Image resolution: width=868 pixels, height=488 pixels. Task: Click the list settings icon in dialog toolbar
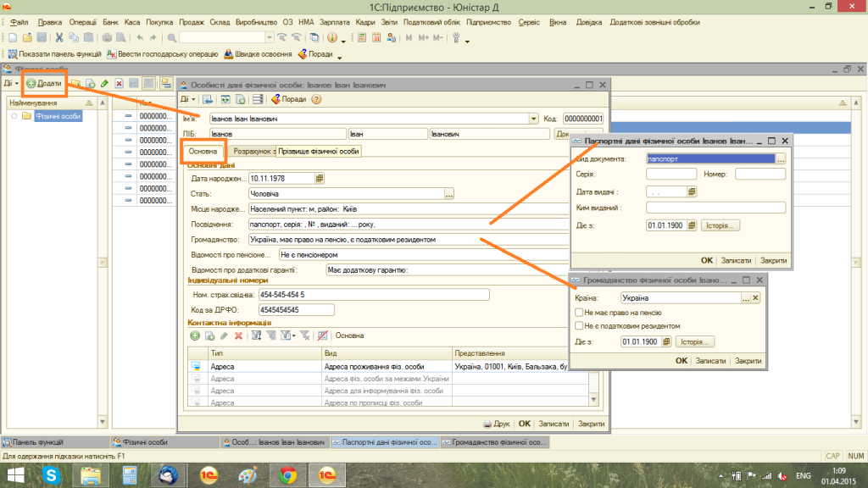(x=258, y=100)
